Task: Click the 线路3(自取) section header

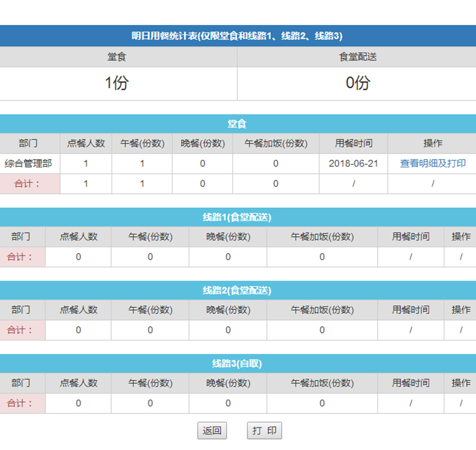Action: [237, 364]
